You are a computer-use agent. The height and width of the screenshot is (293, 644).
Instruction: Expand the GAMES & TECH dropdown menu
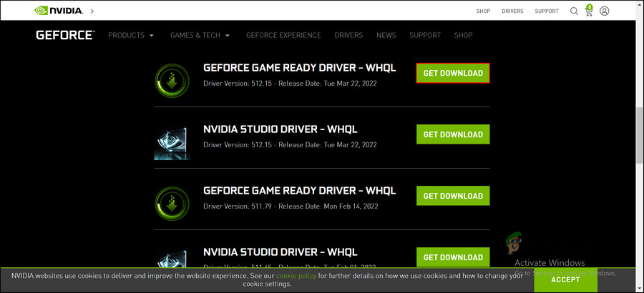pyautogui.click(x=200, y=35)
